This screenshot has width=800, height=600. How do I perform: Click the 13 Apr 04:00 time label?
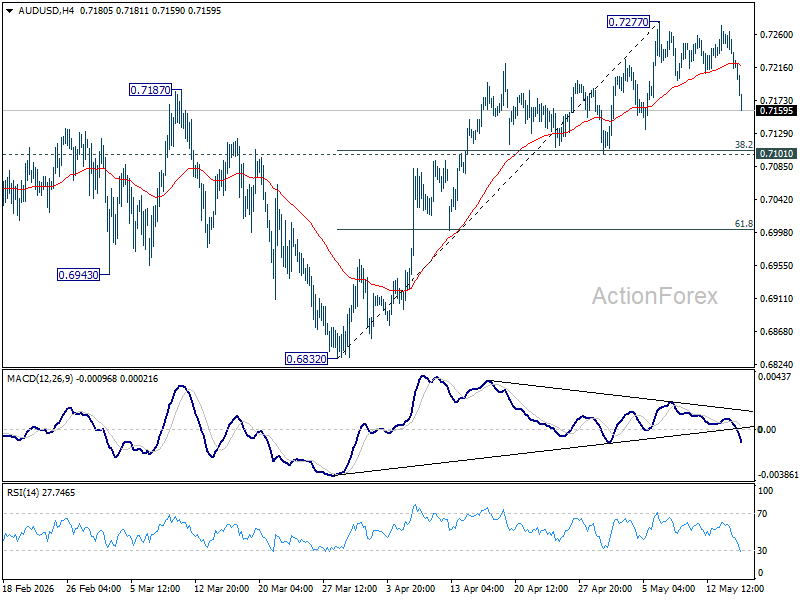pos(477,589)
